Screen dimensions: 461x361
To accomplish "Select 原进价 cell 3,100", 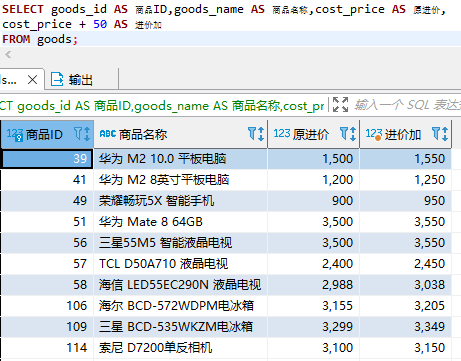I will [313, 348].
